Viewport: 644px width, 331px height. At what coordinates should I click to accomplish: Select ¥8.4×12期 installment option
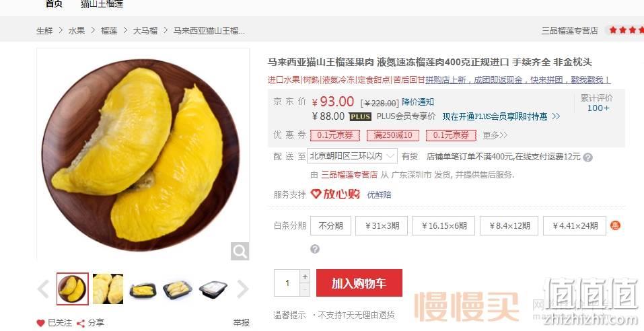point(509,225)
